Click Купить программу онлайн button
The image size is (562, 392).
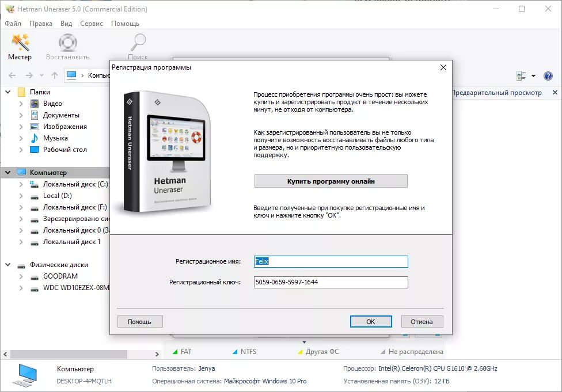coord(331,181)
